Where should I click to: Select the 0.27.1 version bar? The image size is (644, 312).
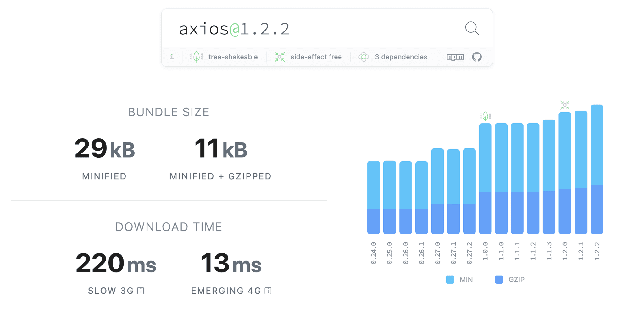point(453,192)
